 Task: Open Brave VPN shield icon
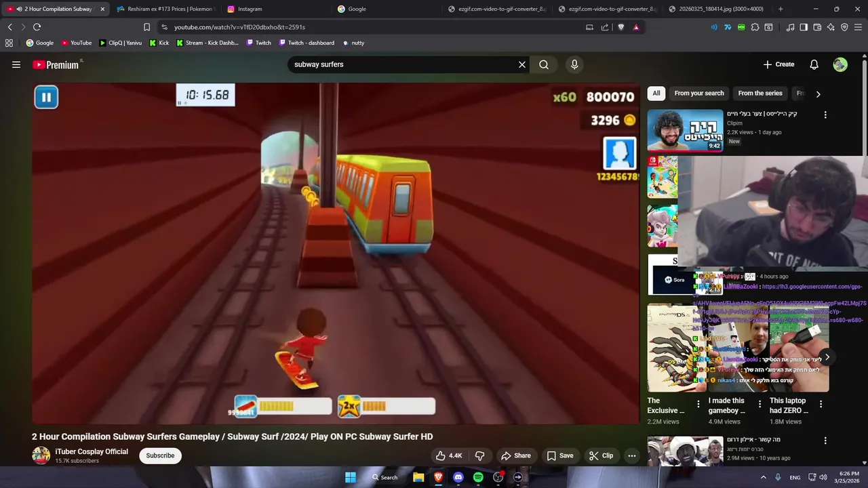(x=844, y=27)
